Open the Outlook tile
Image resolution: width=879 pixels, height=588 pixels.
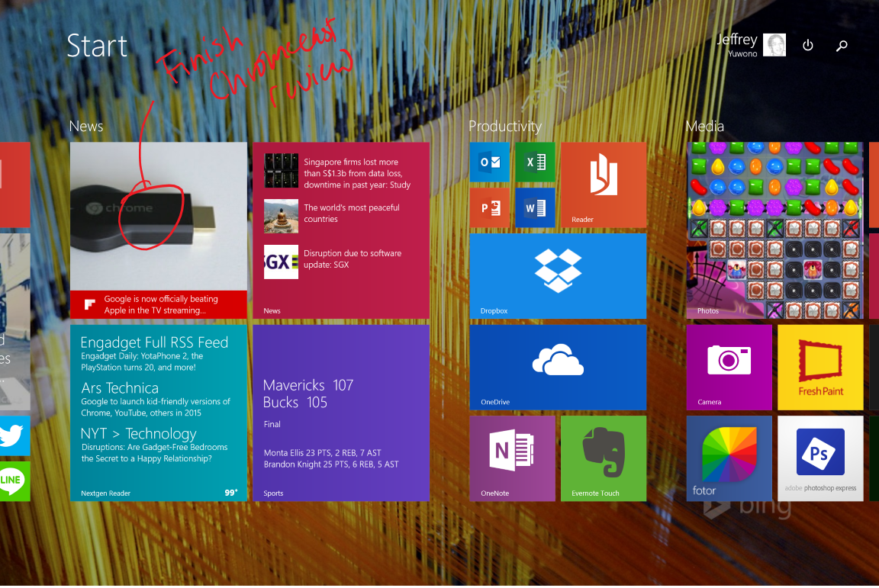click(x=489, y=162)
